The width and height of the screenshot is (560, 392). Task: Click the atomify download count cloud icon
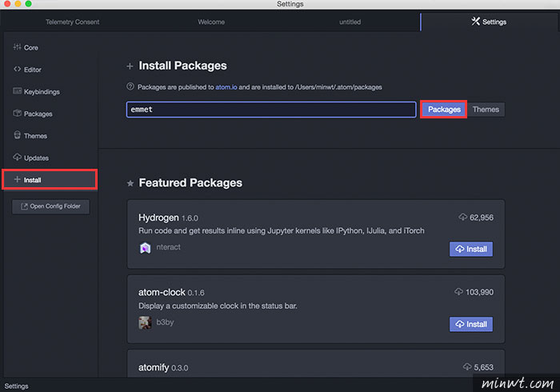click(x=467, y=366)
